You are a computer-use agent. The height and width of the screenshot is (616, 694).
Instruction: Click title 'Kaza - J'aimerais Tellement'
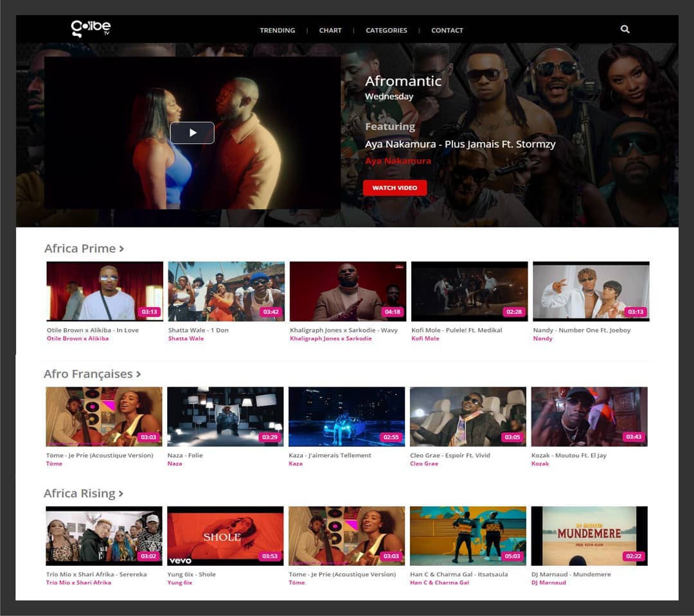pos(330,455)
